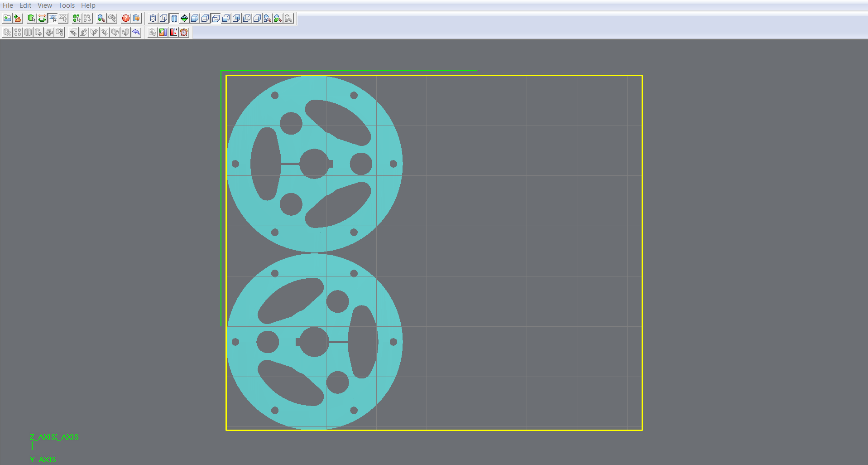The image size is (868, 465).
Task: Open the Help menu
Action: tap(88, 5)
